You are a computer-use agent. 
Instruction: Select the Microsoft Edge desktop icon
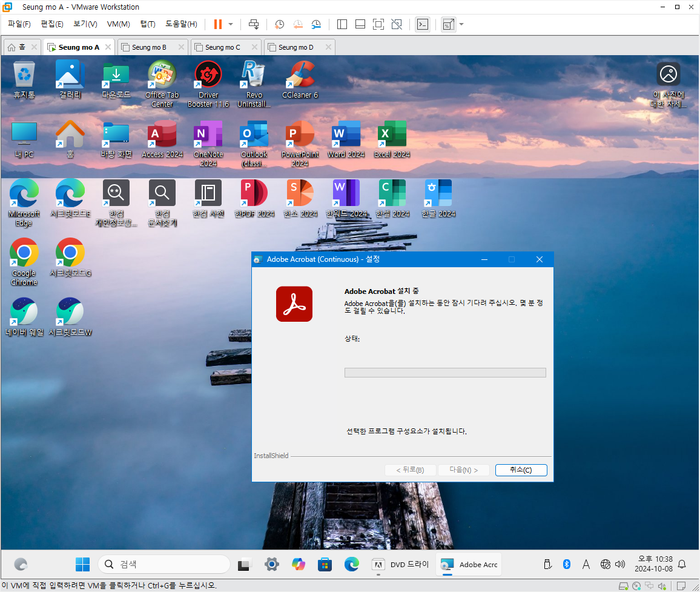(x=24, y=203)
